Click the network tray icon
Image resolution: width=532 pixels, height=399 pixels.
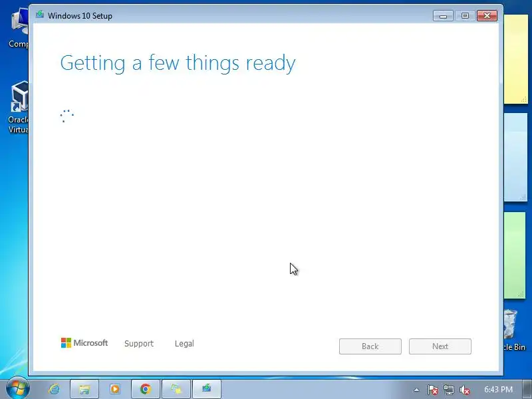coord(449,390)
